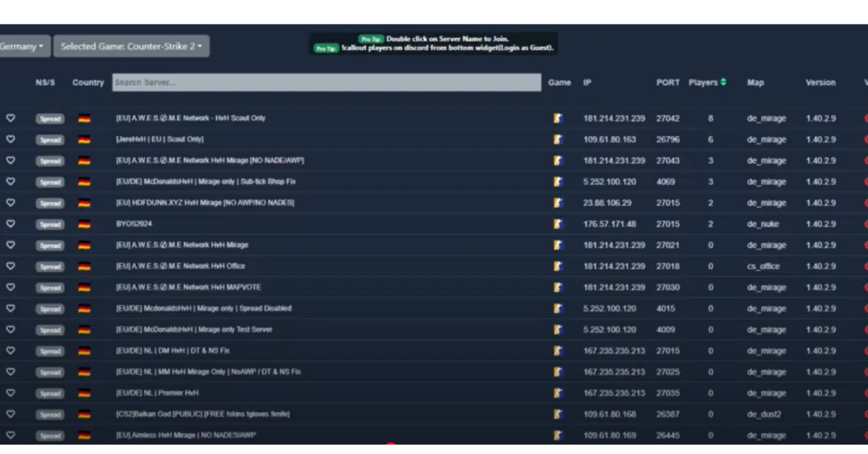Click Spread badge on HvH Scout Only row
The width and height of the screenshot is (868, 454).
(x=50, y=119)
